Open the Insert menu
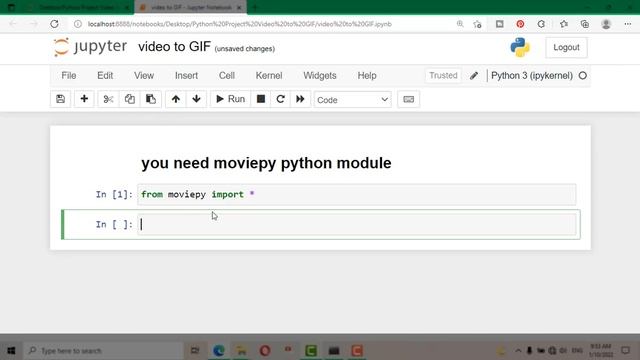This screenshot has width=640, height=360. tap(187, 76)
